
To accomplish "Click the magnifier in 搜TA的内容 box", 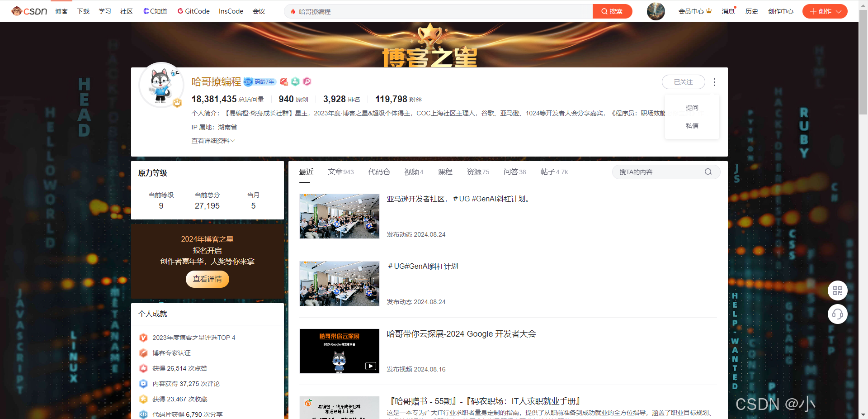I will click(x=708, y=172).
